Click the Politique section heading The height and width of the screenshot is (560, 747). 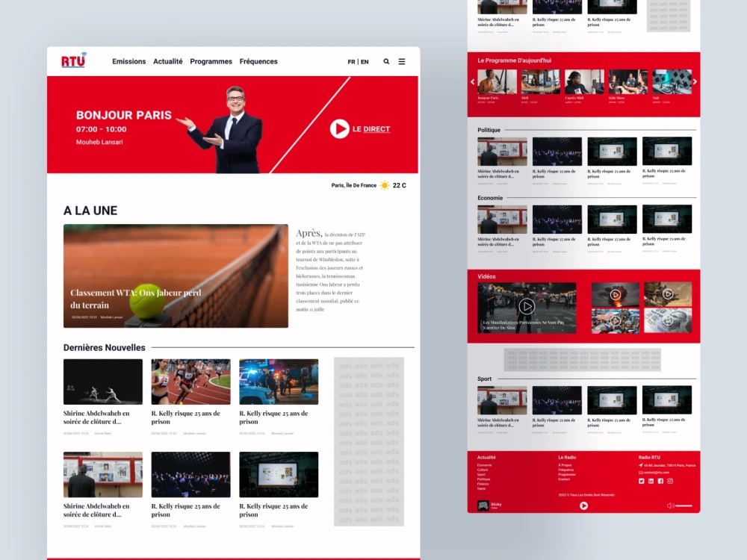(x=489, y=130)
